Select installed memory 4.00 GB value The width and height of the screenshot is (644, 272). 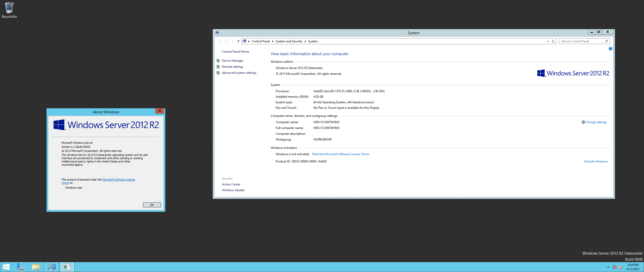[x=318, y=97]
